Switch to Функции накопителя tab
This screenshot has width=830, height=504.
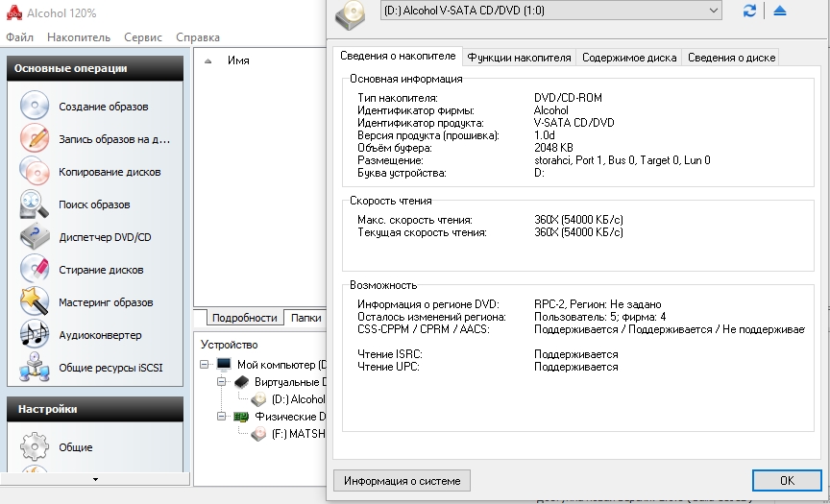(x=520, y=57)
